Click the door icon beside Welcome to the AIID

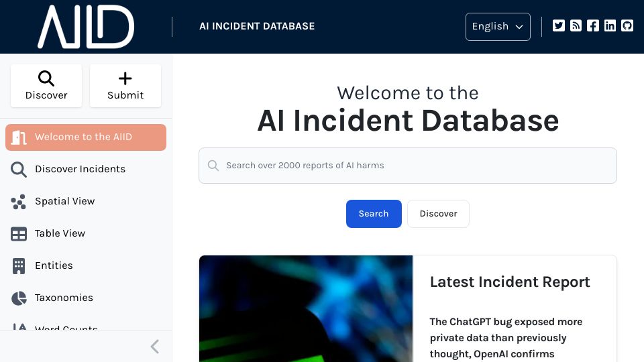pyautogui.click(x=19, y=137)
